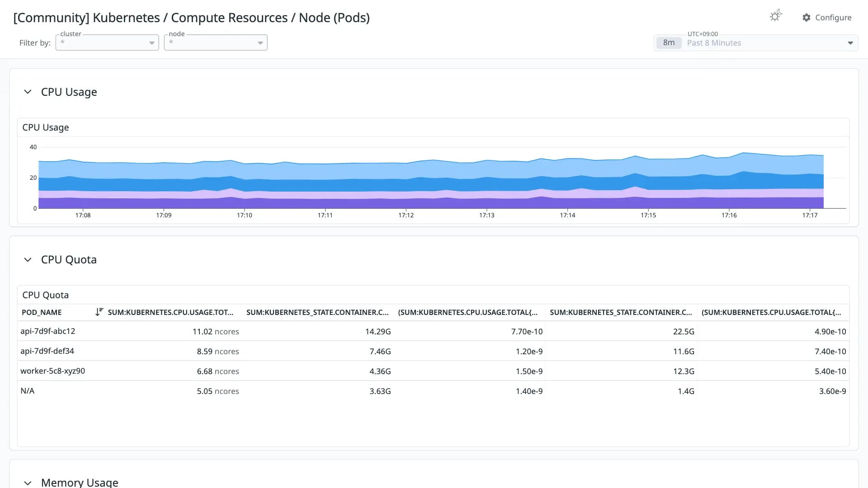
Task: Toggle the dark/light theme icon
Action: 776,16
